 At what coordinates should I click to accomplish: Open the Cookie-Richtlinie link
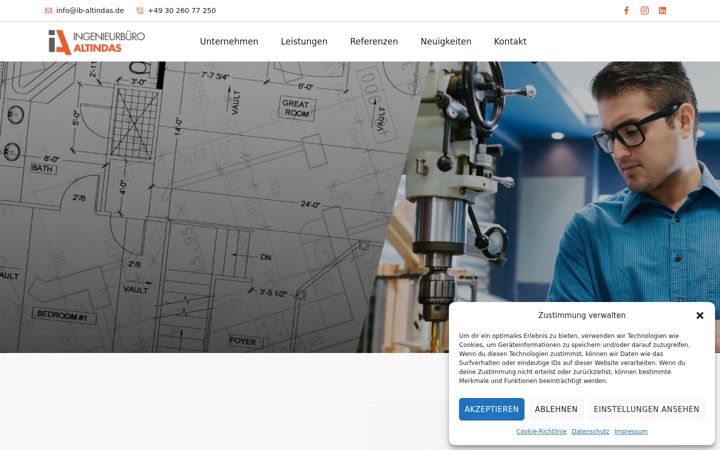[x=541, y=432]
